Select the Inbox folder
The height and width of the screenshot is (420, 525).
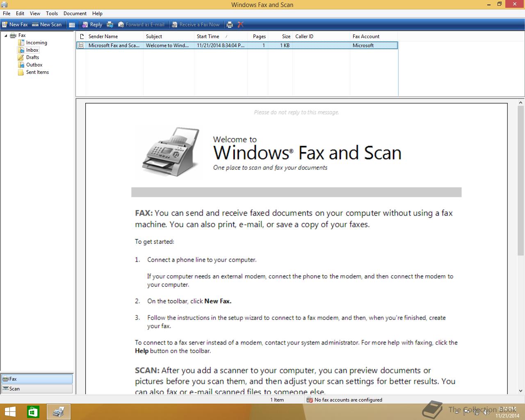click(x=32, y=50)
